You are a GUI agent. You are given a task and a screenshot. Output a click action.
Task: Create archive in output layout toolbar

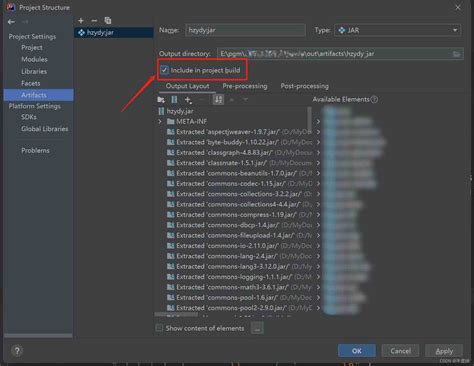coord(174,100)
